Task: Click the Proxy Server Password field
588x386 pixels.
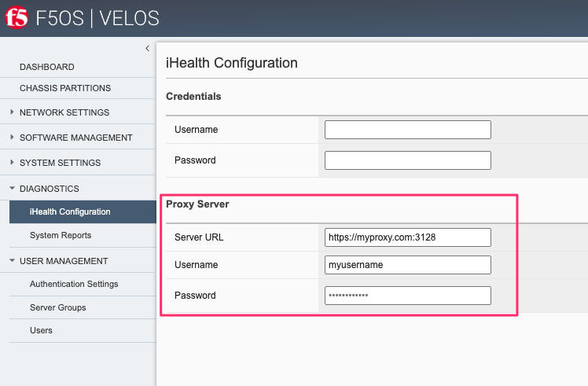Action: [408, 296]
